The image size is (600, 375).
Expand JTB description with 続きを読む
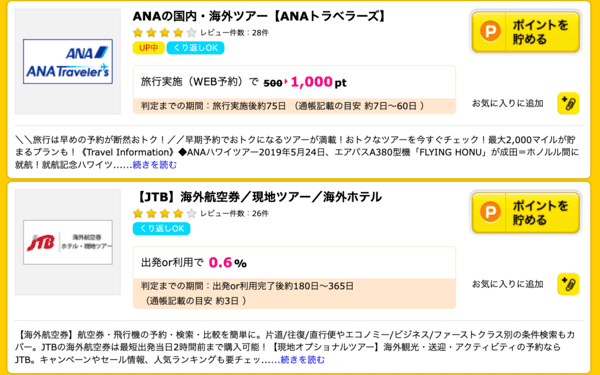[x=302, y=360]
